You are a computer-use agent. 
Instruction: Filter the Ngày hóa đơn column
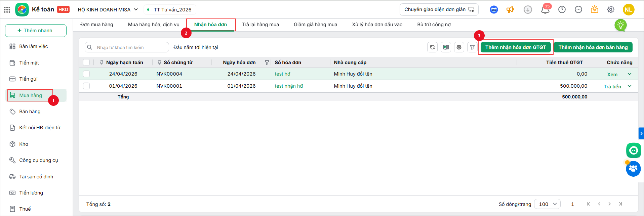pos(267,62)
